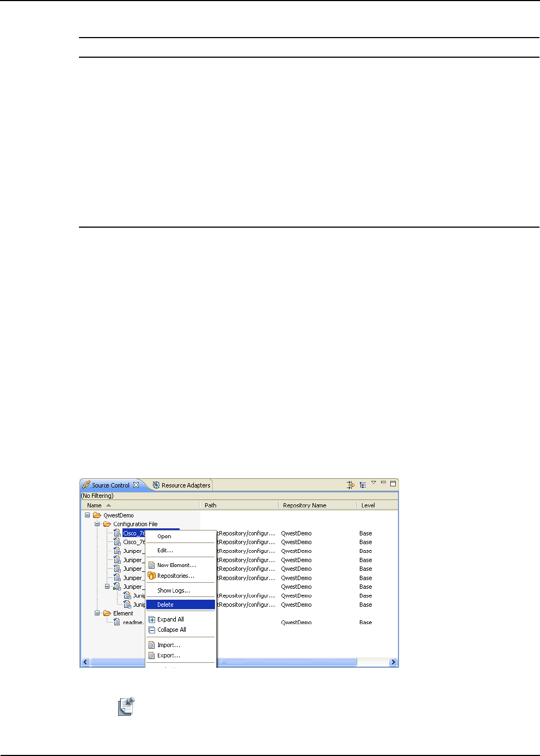Switch to the Source Control tab
Screen dimensions: 540x756
click(x=111, y=485)
